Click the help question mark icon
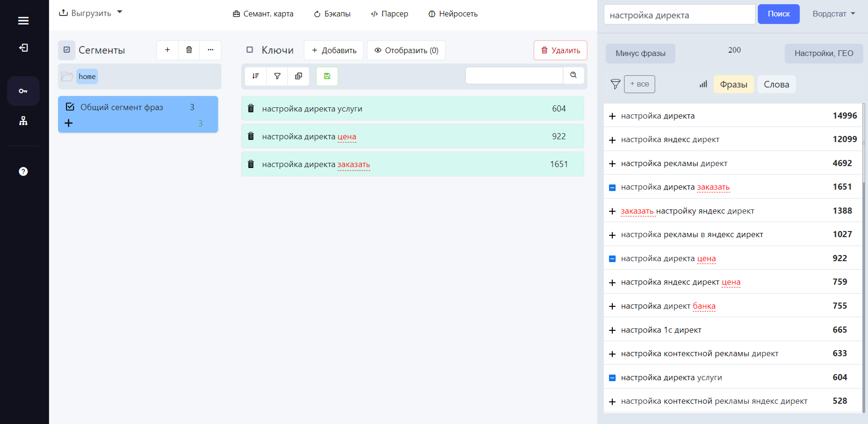 pyautogui.click(x=23, y=171)
